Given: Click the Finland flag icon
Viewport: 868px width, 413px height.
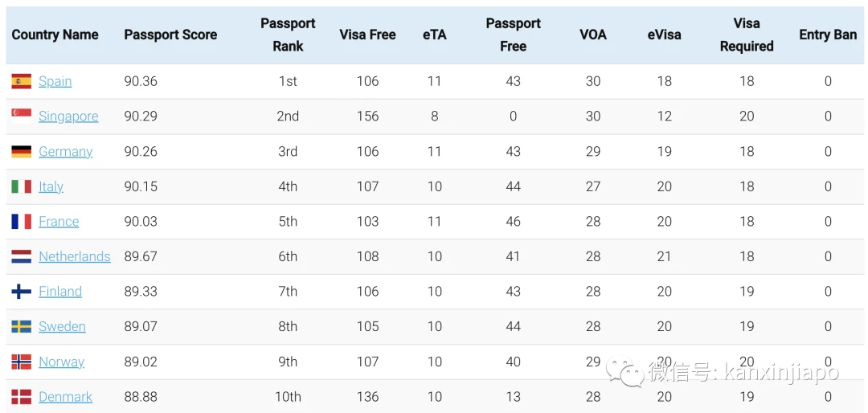Looking at the screenshot, I should pos(21,291).
